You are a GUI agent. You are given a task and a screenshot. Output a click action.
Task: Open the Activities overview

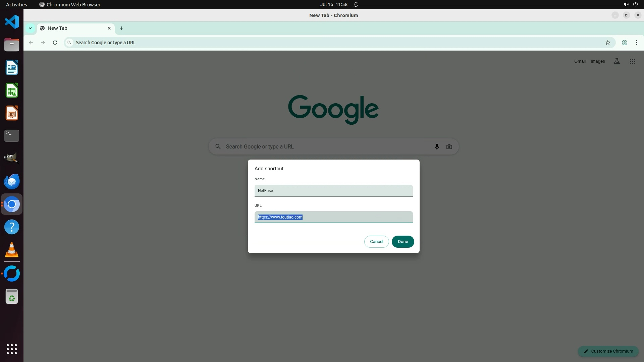tap(16, 4)
